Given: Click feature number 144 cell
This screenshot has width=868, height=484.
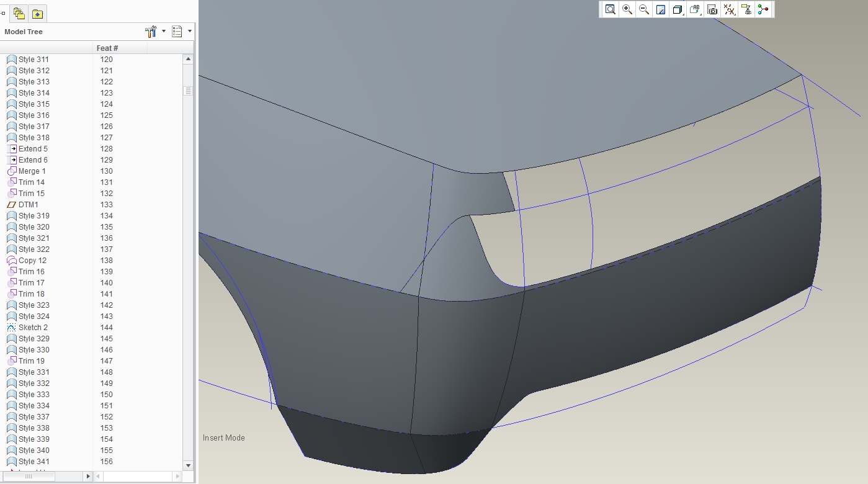Looking at the screenshot, I should (106, 328).
